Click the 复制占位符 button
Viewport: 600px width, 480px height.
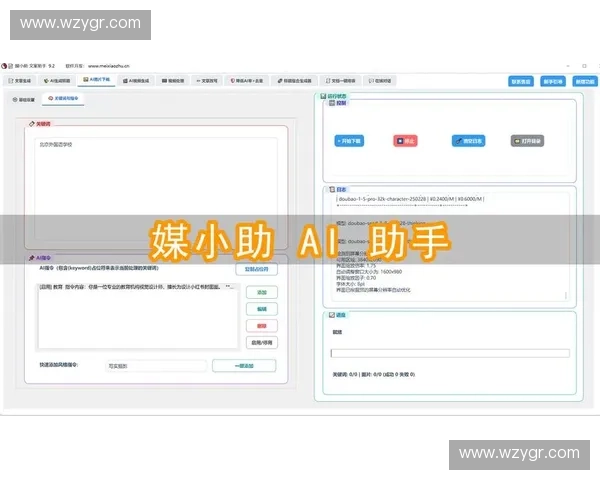[x=256, y=269]
